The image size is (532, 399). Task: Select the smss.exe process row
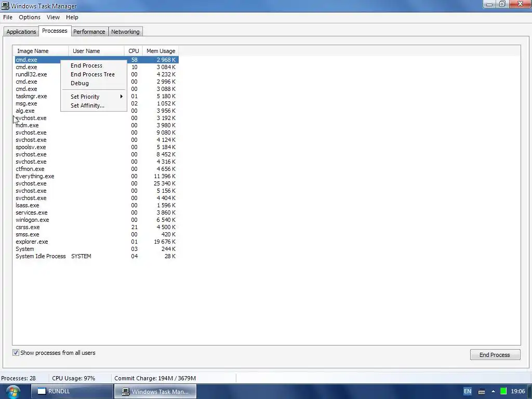click(x=96, y=234)
